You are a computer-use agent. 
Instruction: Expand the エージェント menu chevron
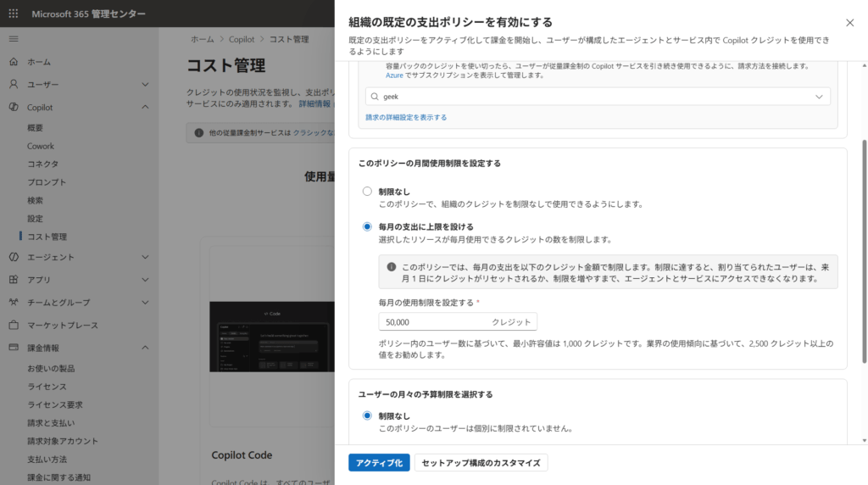145,257
